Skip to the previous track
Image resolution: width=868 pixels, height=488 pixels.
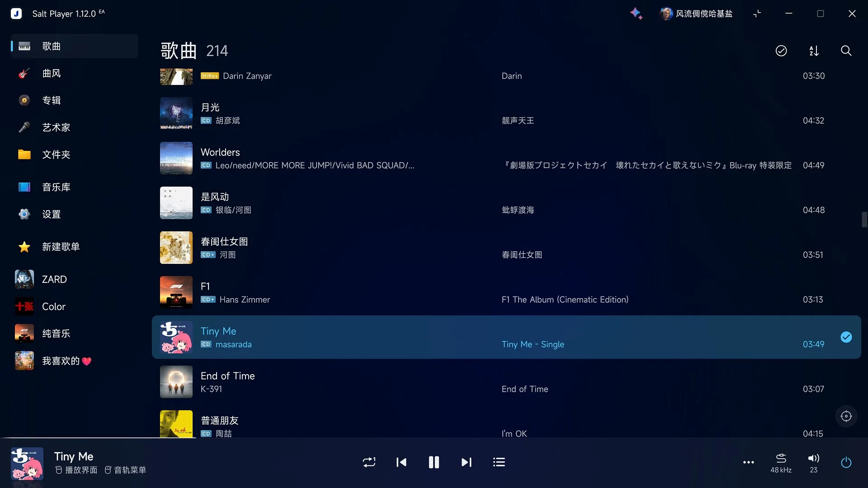tap(401, 462)
